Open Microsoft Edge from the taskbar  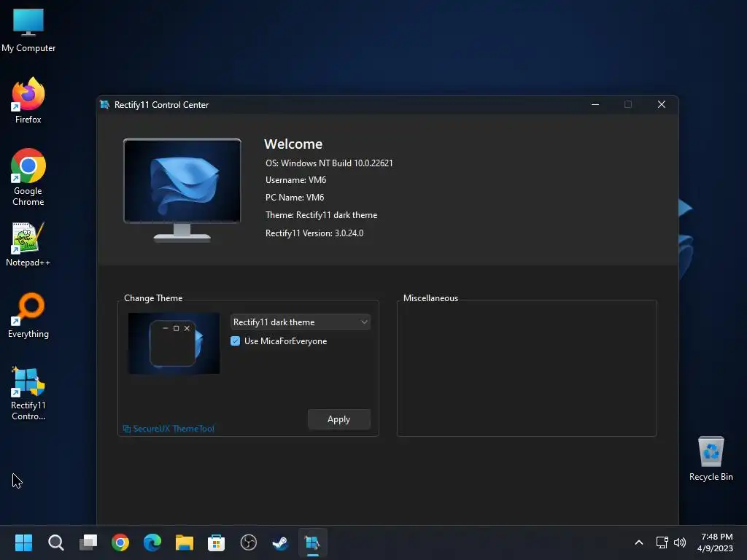coord(152,542)
